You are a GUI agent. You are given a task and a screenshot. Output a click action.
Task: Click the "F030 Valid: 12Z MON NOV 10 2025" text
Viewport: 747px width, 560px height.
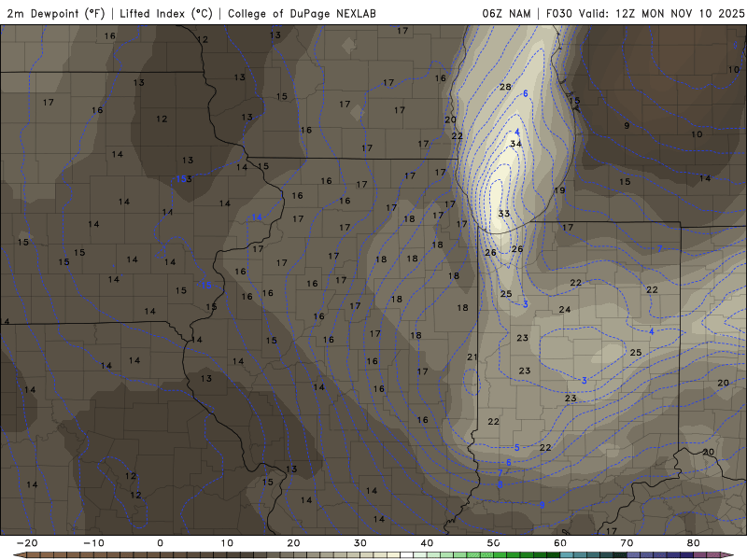[x=645, y=13]
